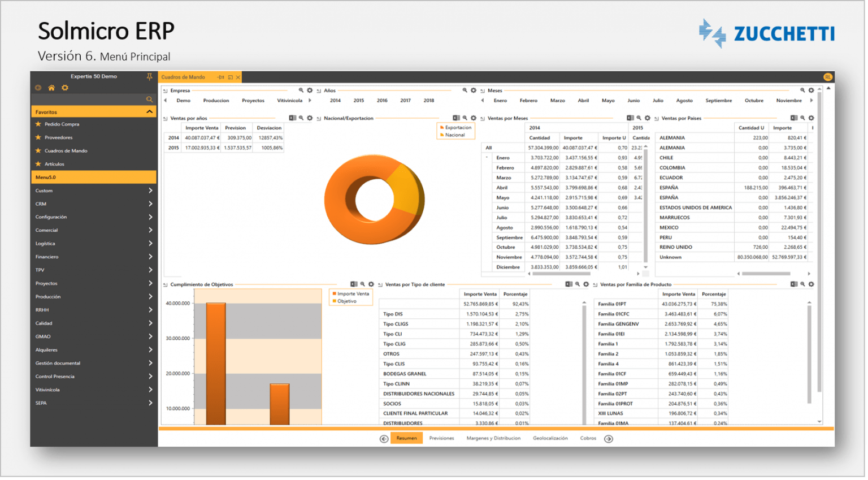The height and width of the screenshot is (480, 868).
Task: Click the Cumplimiento de Objetivos magnifier icon
Action: [363, 286]
